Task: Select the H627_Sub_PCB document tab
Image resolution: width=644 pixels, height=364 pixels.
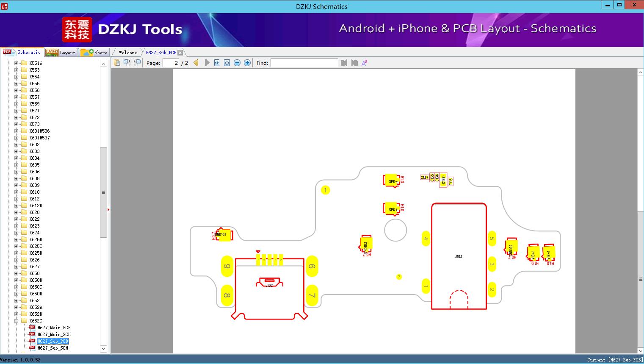Action: pos(161,53)
